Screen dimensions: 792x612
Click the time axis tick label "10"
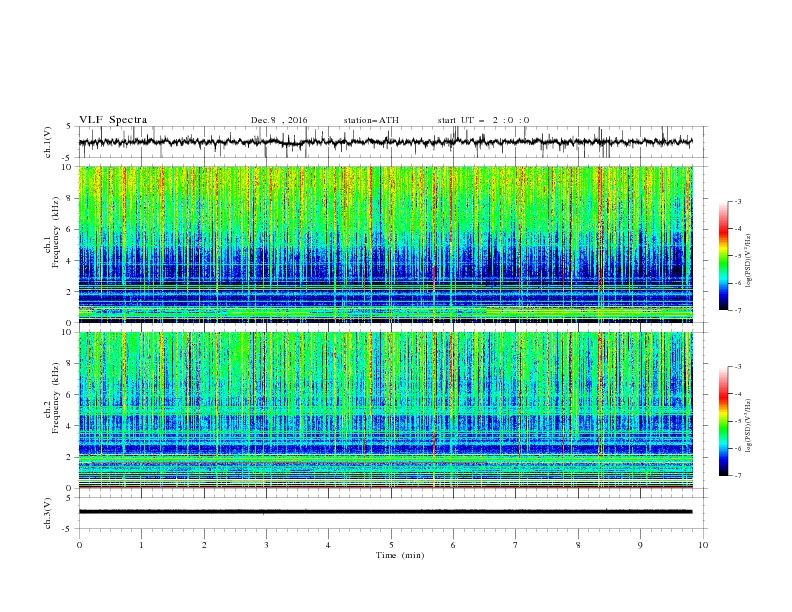pyautogui.click(x=703, y=545)
